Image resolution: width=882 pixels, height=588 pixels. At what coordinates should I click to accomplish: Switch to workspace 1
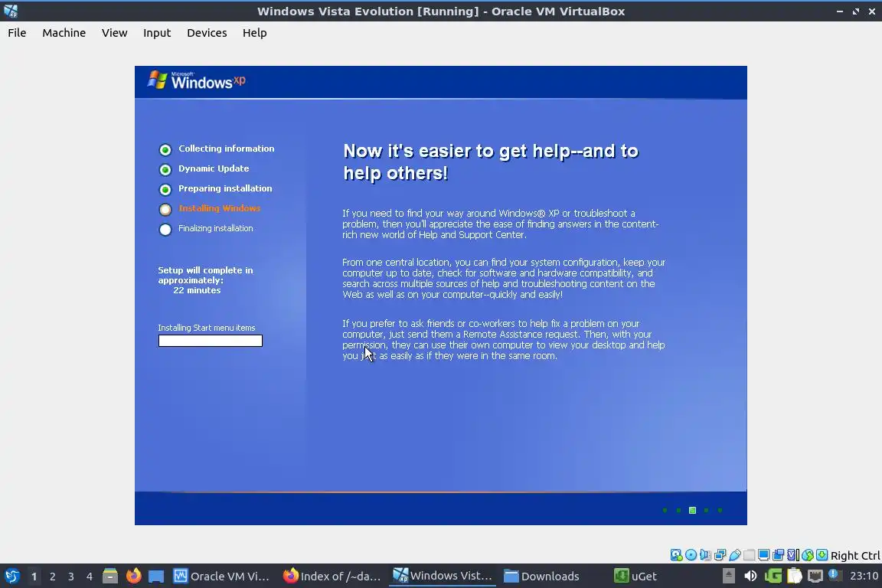pos(34,577)
